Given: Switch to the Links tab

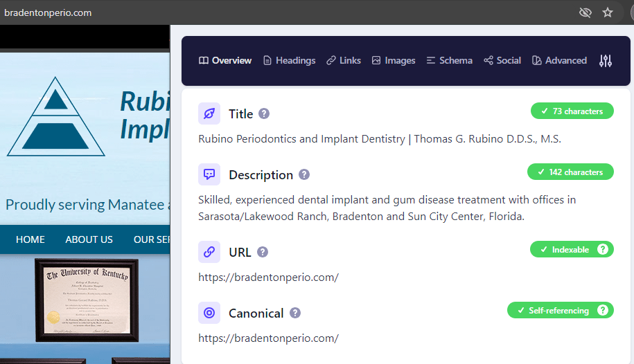Looking at the screenshot, I should click(344, 61).
